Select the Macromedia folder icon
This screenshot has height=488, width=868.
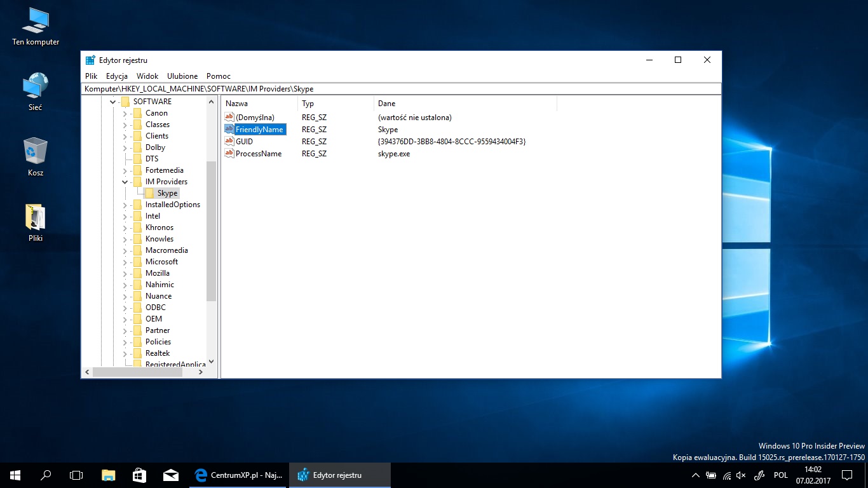(137, 250)
